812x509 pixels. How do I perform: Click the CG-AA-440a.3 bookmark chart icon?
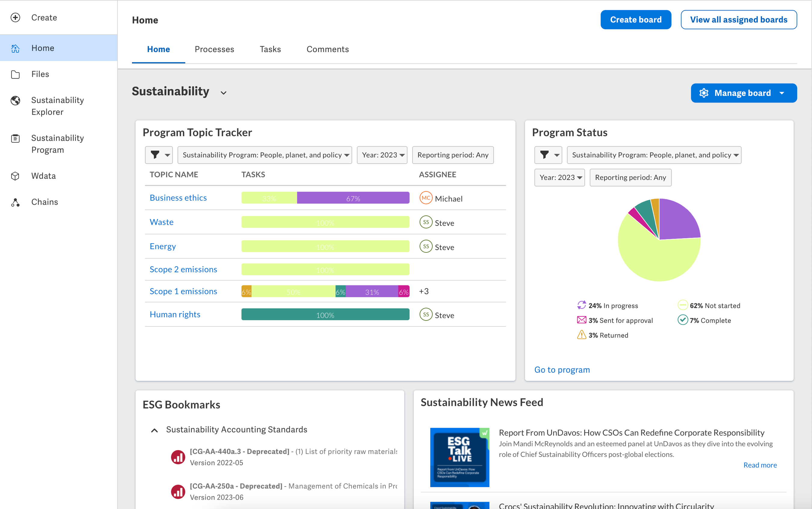click(178, 457)
